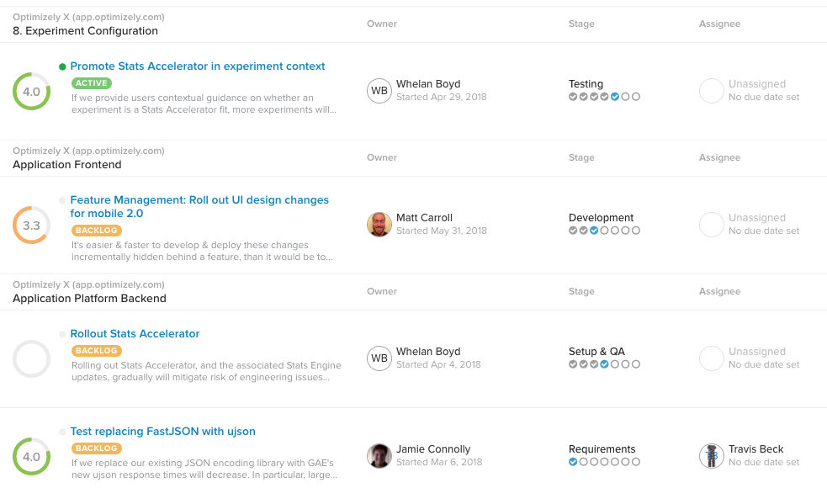Click the ACTIVE status badge

[x=92, y=83]
